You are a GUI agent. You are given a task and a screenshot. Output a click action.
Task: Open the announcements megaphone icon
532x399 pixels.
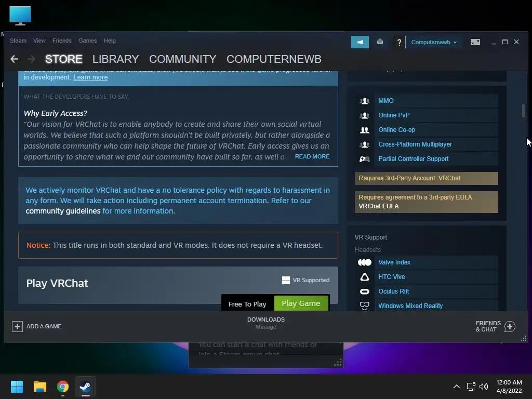pyautogui.click(x=360, y=42)
